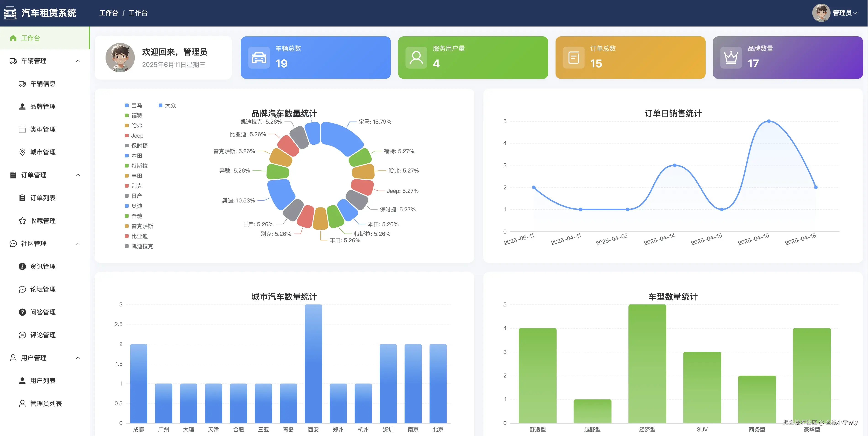This screenshot has height=436, width=868.
Task: Click the order document icon in the 订单总数 card
Action: 574,58
